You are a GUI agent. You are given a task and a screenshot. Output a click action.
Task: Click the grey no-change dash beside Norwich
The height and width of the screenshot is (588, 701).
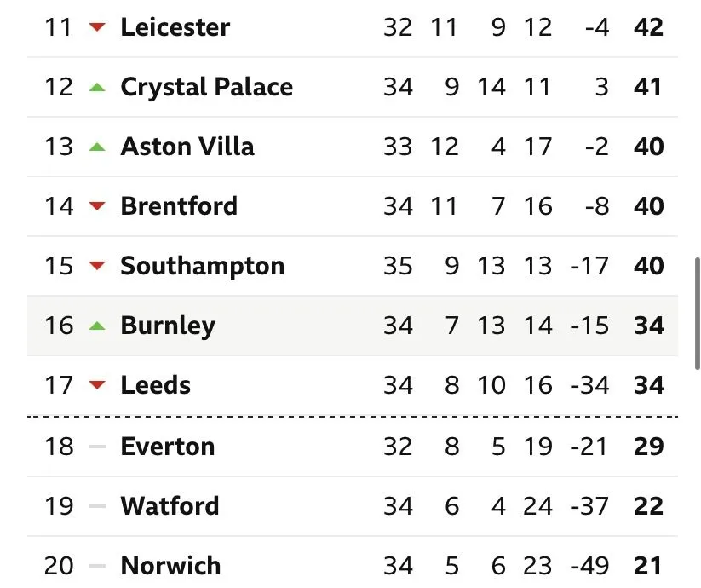[97, 566]
